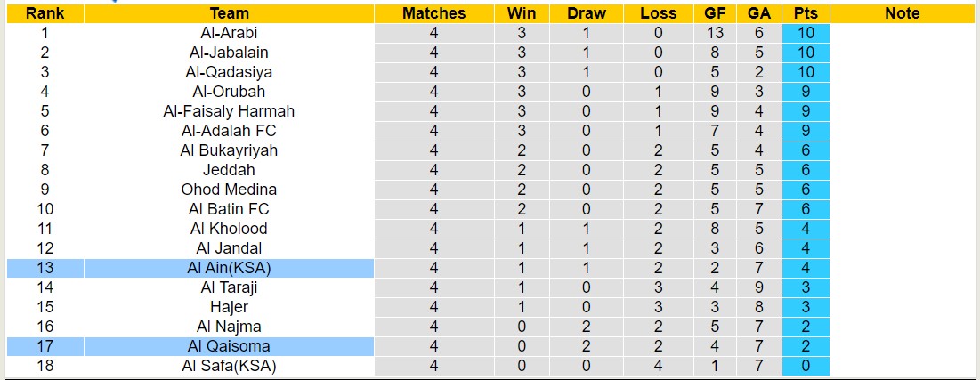Click the Al-Arabi team name
This screenshot has height=380, width=980.
click(x=229, y=33)
